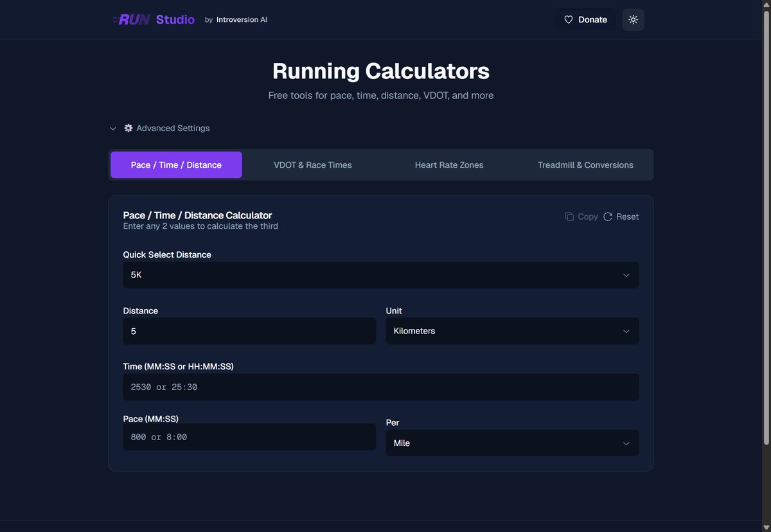Toggle light mode with the sun icon

[633, 19]
